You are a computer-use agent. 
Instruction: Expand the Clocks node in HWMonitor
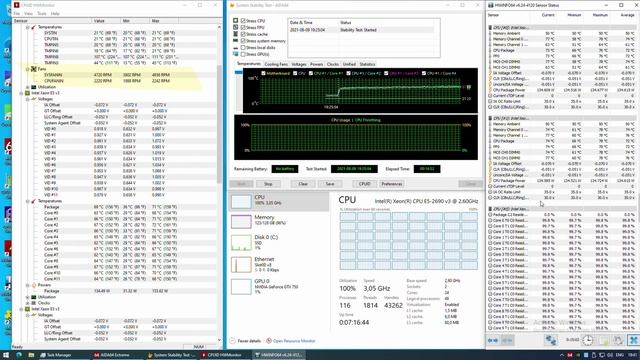click(28, 303)
